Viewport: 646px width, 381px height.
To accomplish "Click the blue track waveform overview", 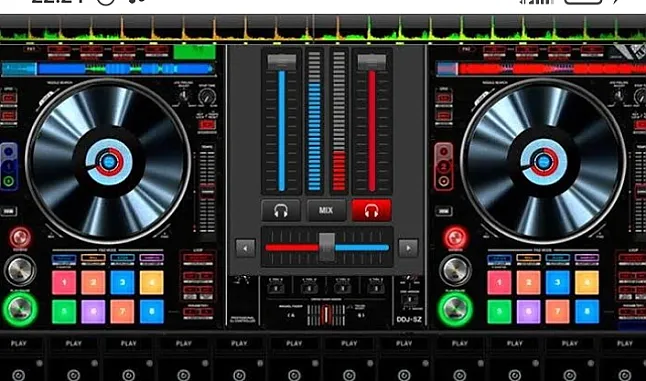I will (x=108, y=69).
